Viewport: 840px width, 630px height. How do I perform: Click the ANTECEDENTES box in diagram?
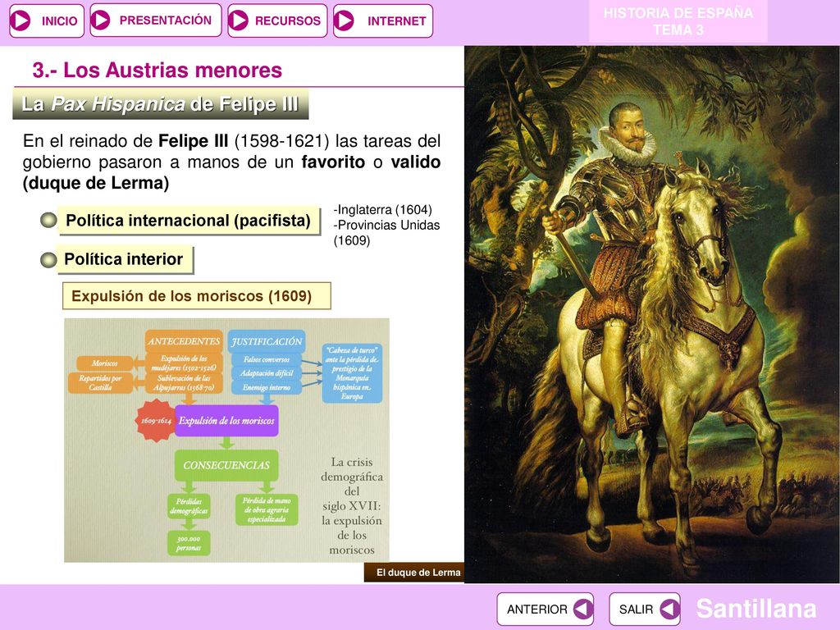[184, 341]
